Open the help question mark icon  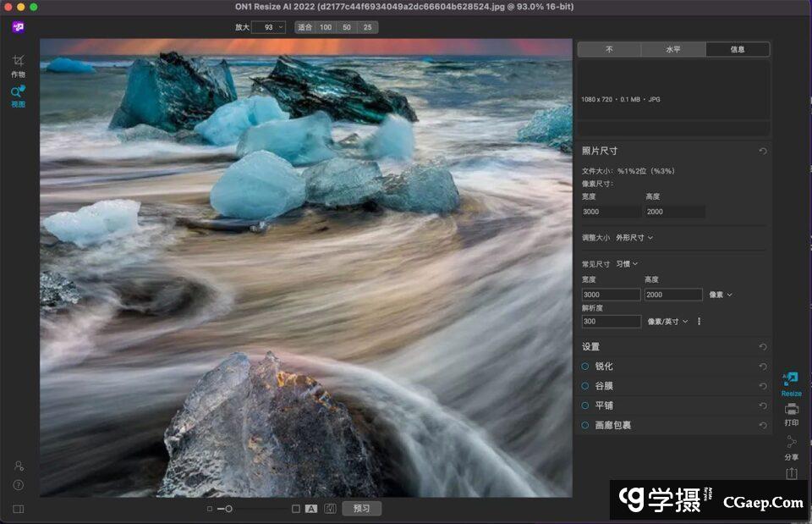tap(18, 485)
